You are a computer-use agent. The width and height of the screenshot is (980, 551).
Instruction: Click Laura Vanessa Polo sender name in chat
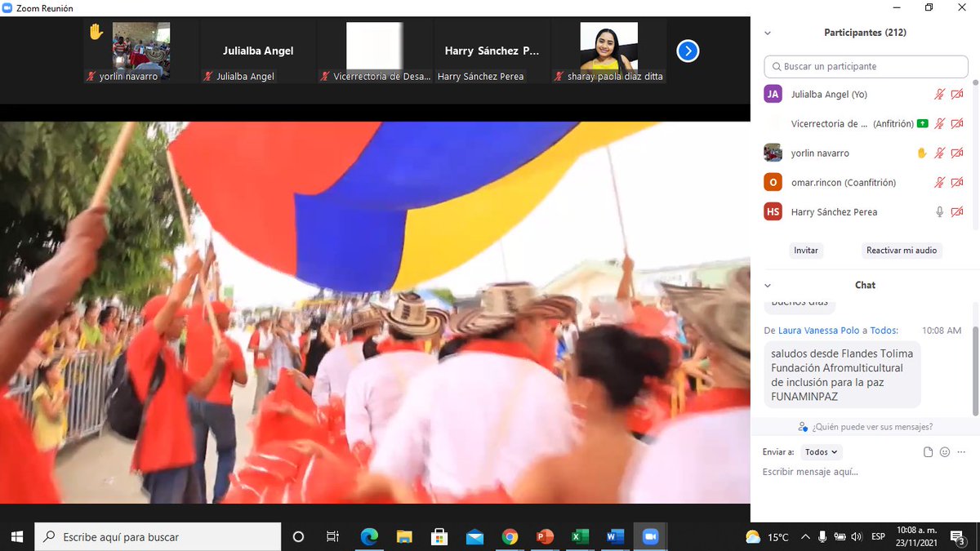(x=817, y=331)
